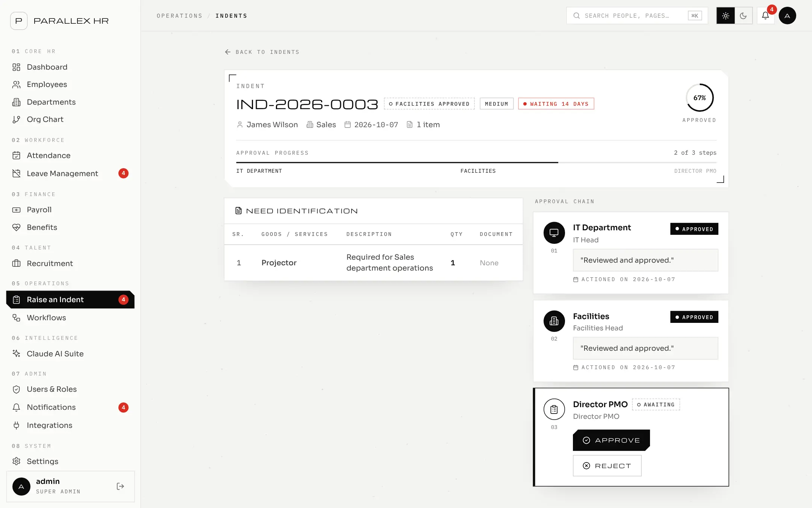
Task: Click the Leave Management count badge
Action: tap(123, 173)
